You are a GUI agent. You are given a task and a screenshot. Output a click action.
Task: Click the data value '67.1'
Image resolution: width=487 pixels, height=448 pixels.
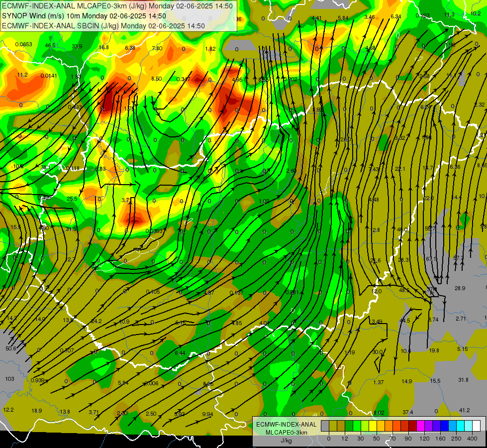(431, 259)
